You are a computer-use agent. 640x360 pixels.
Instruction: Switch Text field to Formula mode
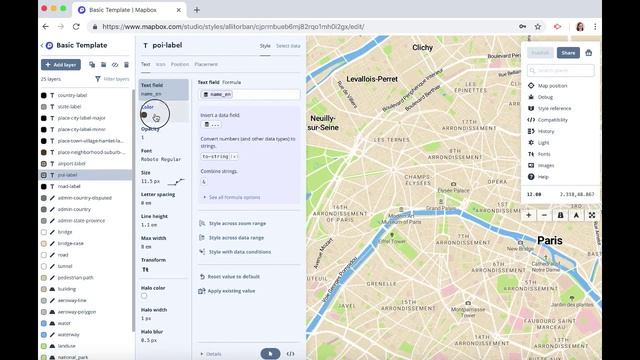point(231,82)
